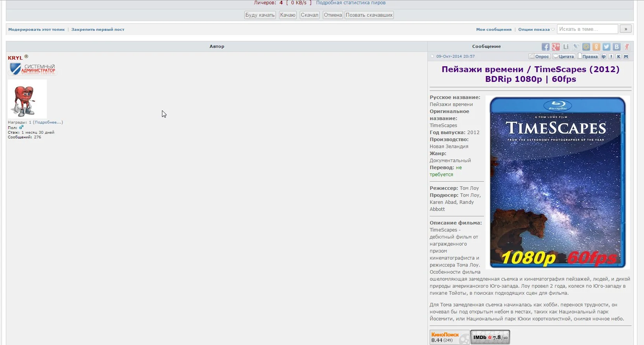
Task: Click the Буду качать button
Action: [260, 15]
